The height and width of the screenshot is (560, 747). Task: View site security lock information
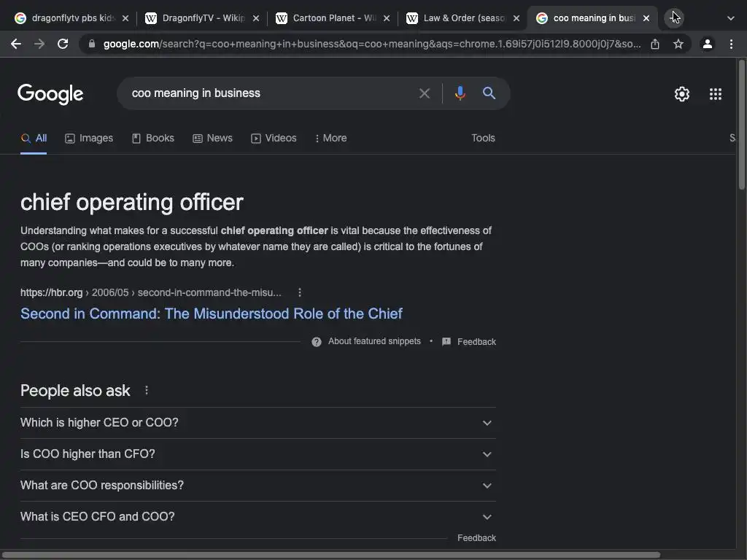click(x=92, y=44)
